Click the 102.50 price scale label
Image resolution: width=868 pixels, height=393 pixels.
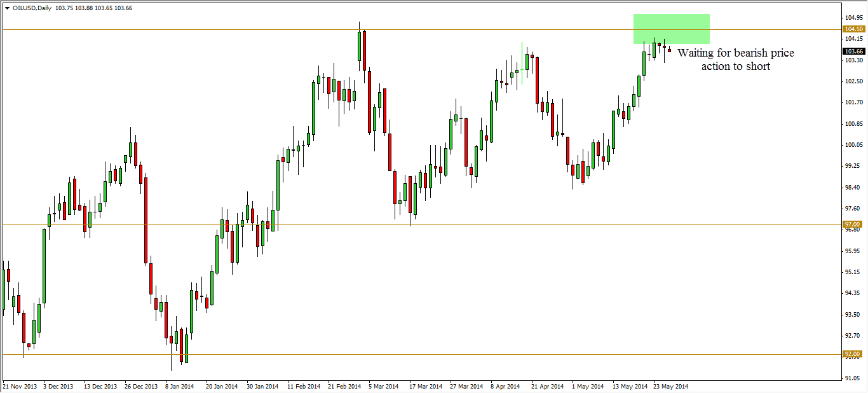point(853,81)
